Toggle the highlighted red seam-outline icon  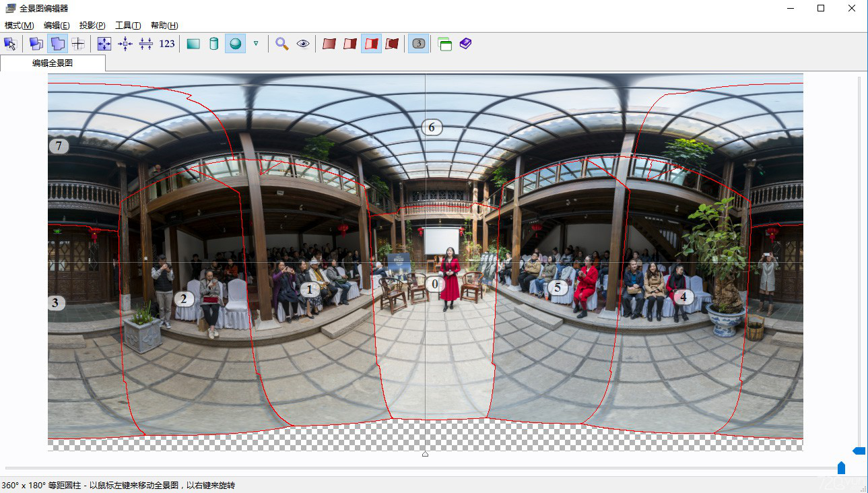coord(371,44)
